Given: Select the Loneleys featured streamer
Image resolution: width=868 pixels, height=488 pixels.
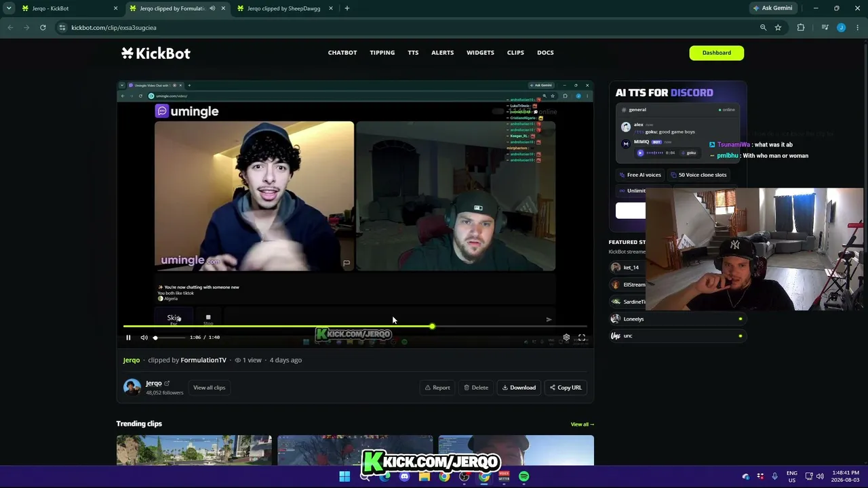Looking at the screenshot, I should coord(677,319).
